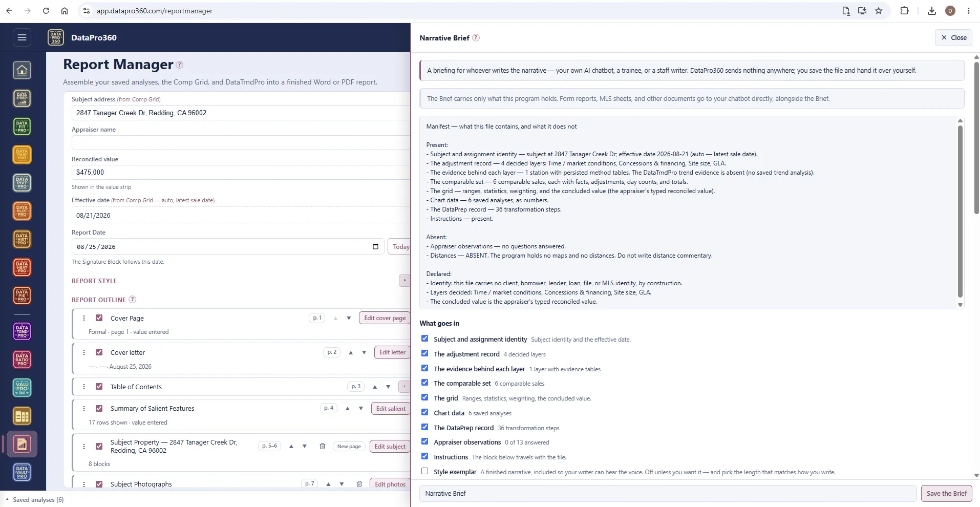The image size is (980, 507).
Task: Open Data Vault Pro in sidebar
Action: [22, 472]
